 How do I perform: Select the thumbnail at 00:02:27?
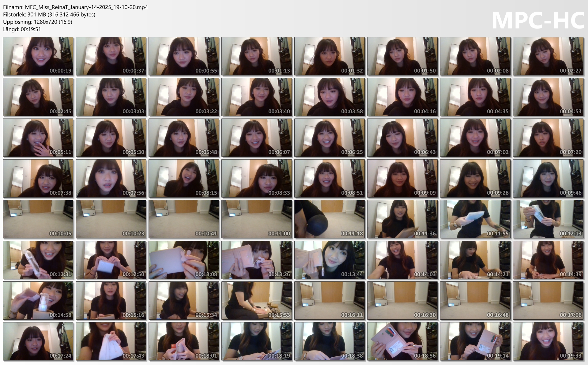click(x=548, y=56)
